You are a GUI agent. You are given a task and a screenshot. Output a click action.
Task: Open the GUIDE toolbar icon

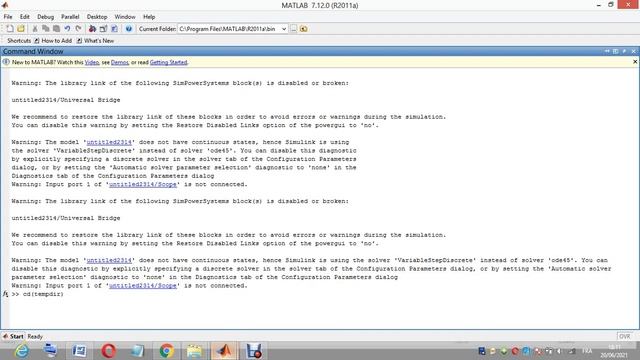(x=103, y=29)
